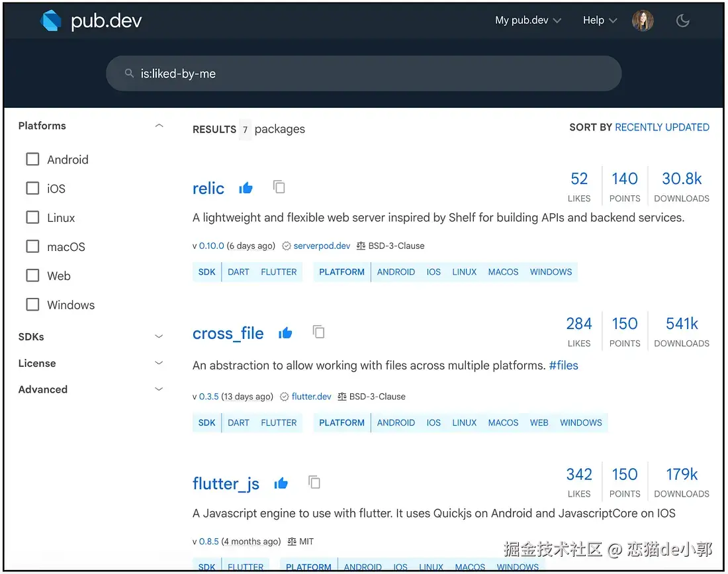Click the ANDROID tag on relic
Image resolution: width=728 pixels, height=574 pixels.
coord(396,272)
